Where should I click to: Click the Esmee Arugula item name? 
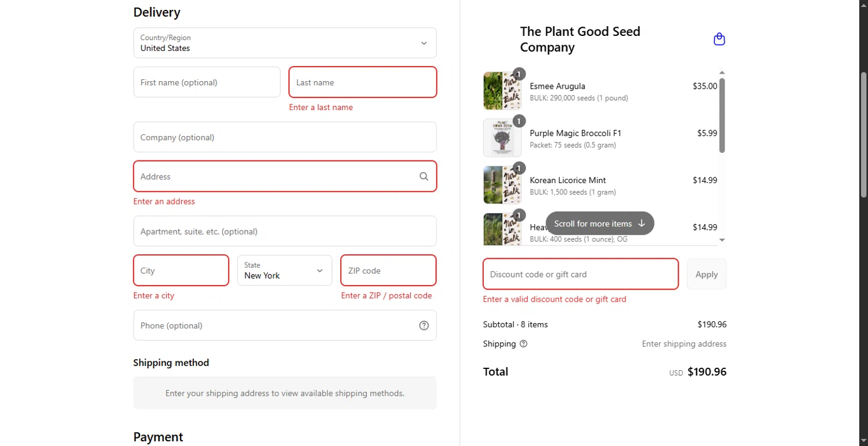click(x=557, y=86)
